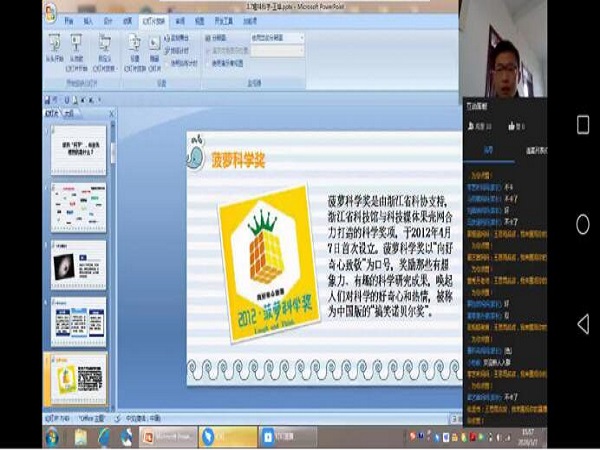Select the third slide thumbnail with the dark photo

coord(78,264)
